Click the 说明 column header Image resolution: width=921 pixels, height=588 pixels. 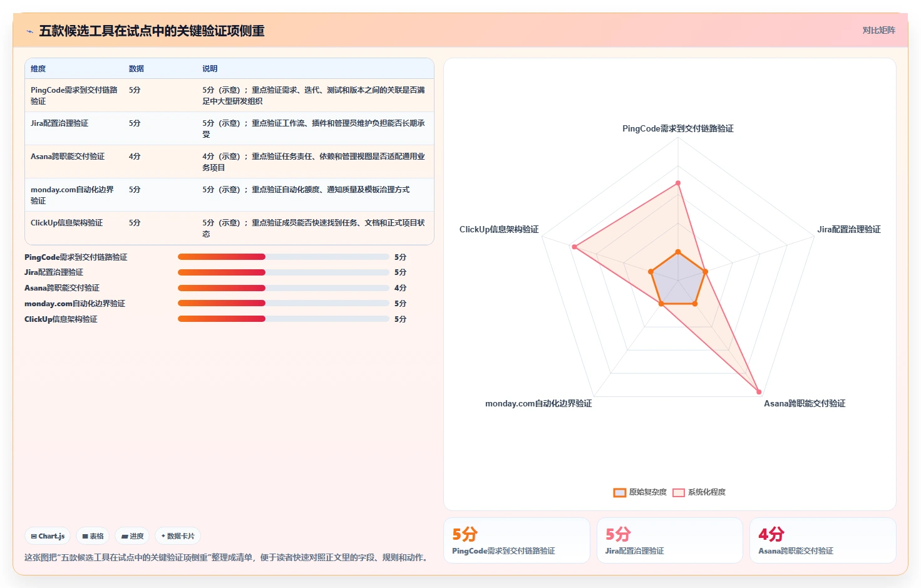210,69
